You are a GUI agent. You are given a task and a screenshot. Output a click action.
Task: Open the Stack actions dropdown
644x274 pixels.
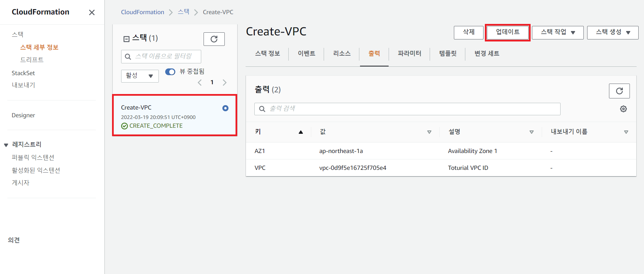558,32
